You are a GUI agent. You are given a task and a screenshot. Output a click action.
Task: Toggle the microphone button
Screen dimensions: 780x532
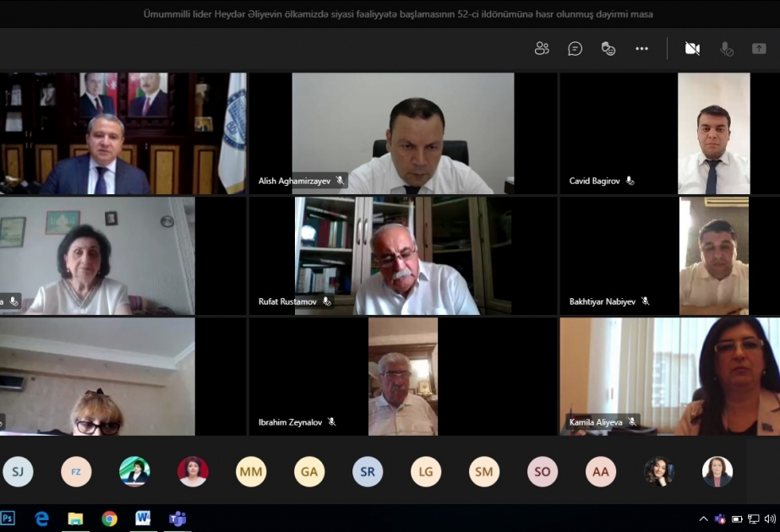726,49
